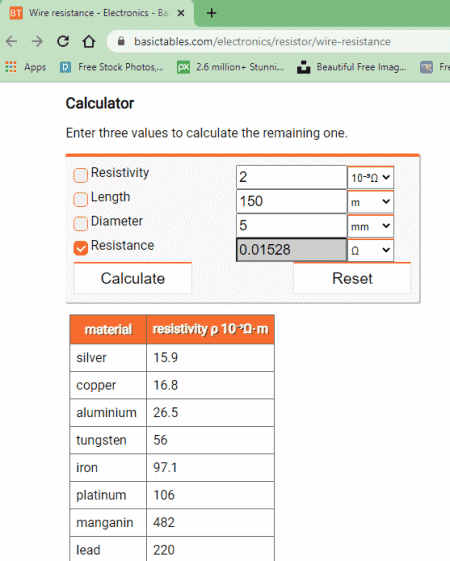Open the length unit dropdown showing m
Image resolution: width=450 pixels, height=561 pixels.
370,202
